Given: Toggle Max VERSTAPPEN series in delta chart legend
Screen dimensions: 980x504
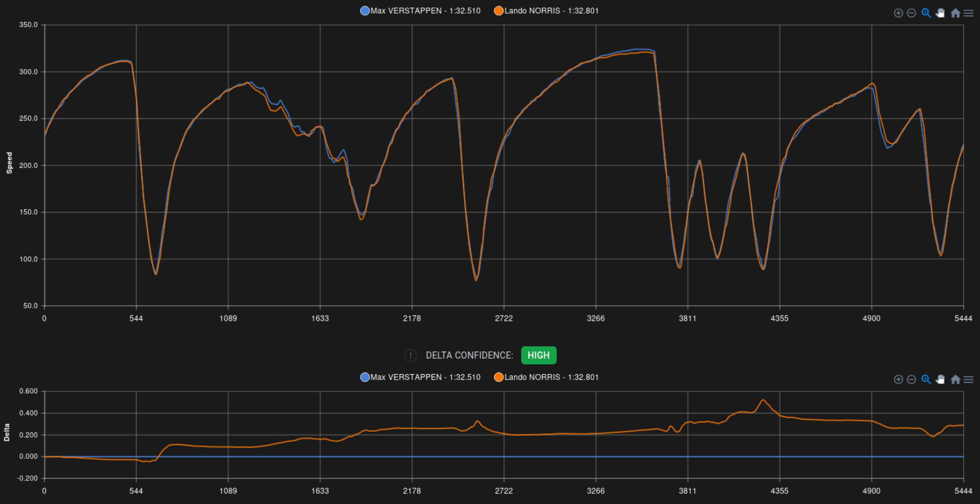Looking at the screenshot, I should click(425, 377).
